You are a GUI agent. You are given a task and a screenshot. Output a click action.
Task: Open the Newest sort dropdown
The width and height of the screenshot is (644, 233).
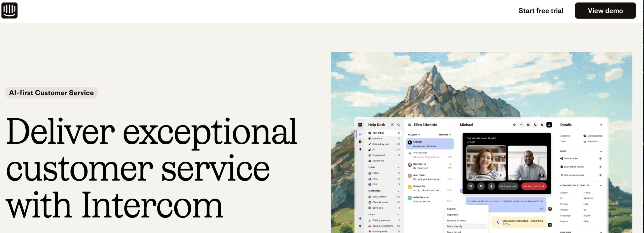[x=445, y=135]
